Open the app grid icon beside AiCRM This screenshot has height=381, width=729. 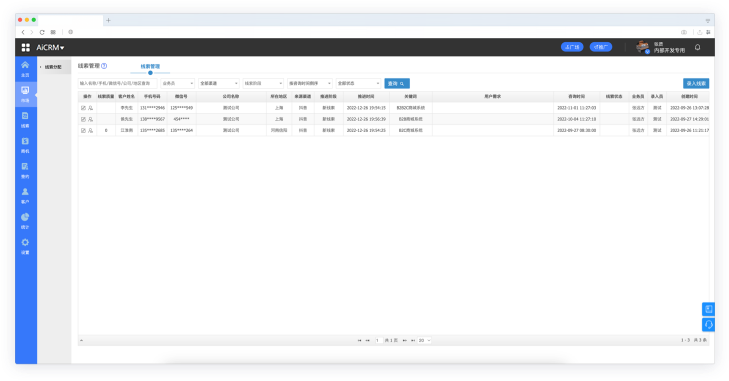point(26,47)
